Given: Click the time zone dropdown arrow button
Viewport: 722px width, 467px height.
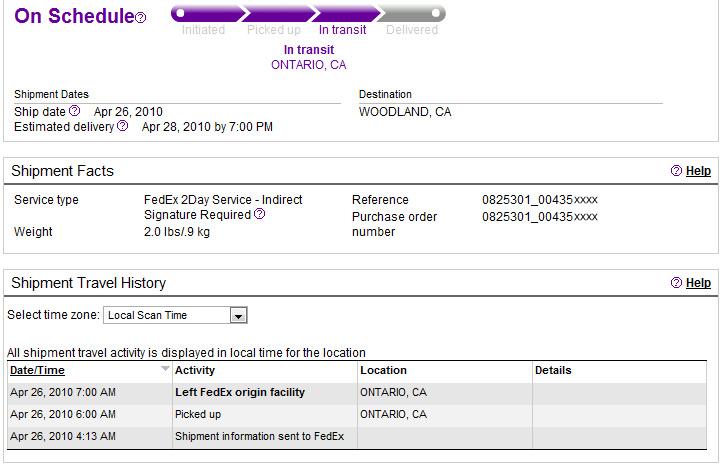Looking at the screenshot, I should click(238, 316).
